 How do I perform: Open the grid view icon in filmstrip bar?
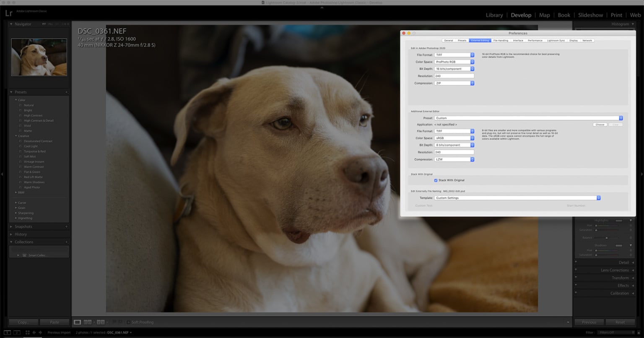click(28, 333)
